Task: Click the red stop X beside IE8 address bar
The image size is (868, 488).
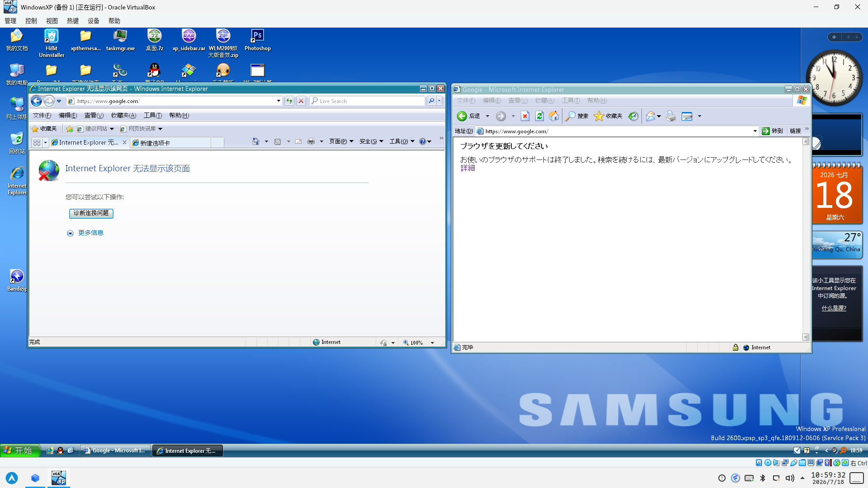Action: pyautogui.click(x=301, y=101)
